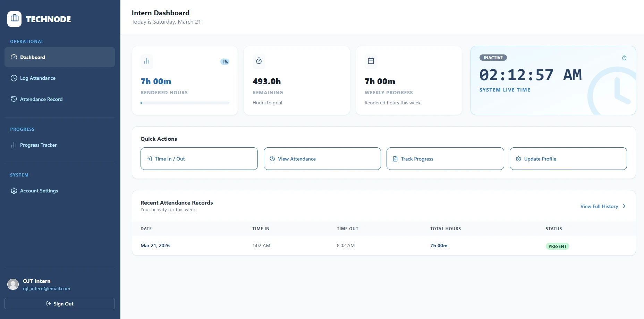The width and height of the screenshot is (644, 319).
Task: Click the sign out arrow icon
Action: point(49,303)
